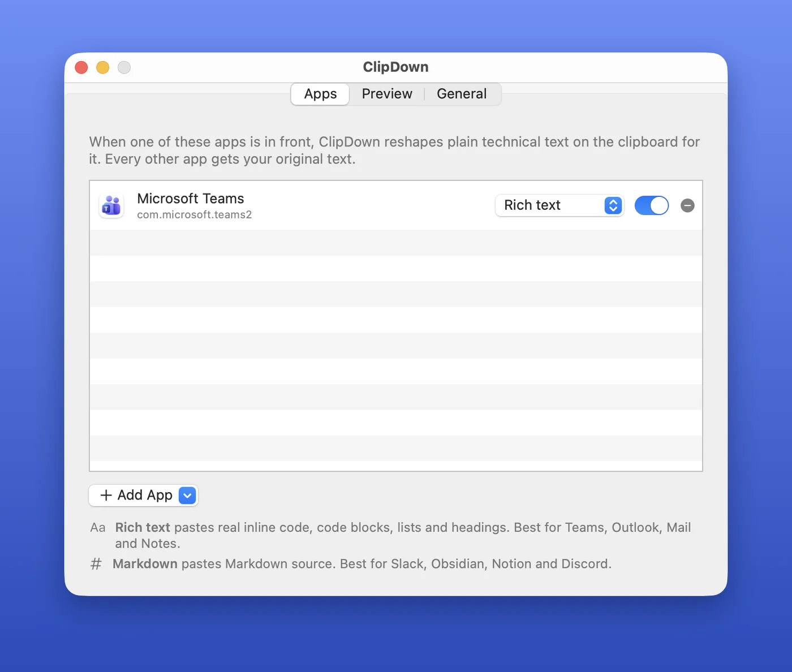Click the Microsoft Teams app icon
792x672 pixels.
tap(111, 205)
